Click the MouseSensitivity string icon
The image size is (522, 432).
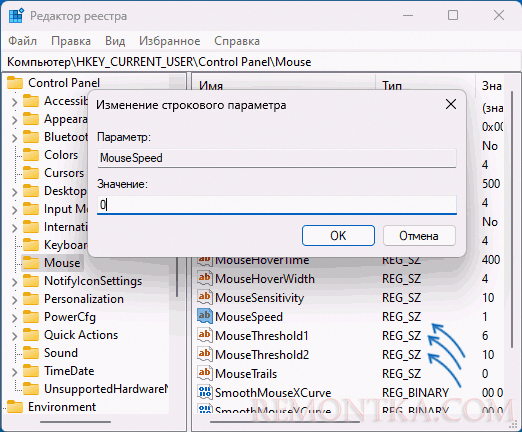pyautogui.click(x=204, y=297)
